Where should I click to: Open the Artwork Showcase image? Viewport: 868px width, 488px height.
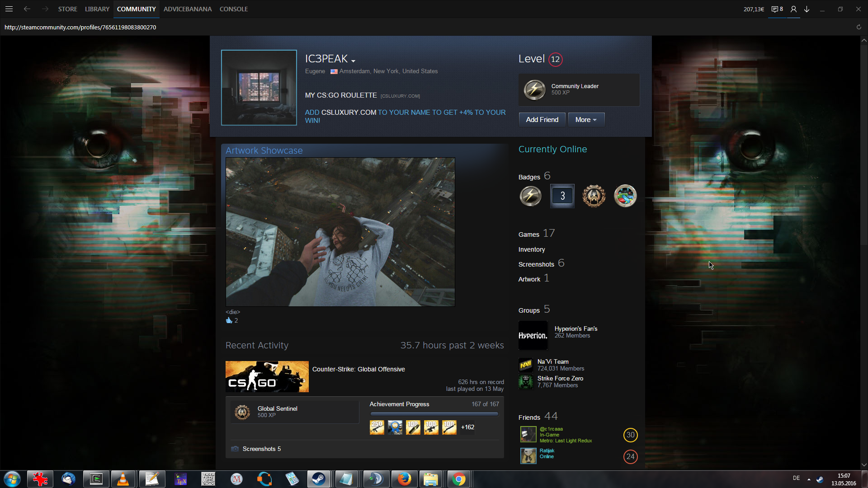coord(340,232)
